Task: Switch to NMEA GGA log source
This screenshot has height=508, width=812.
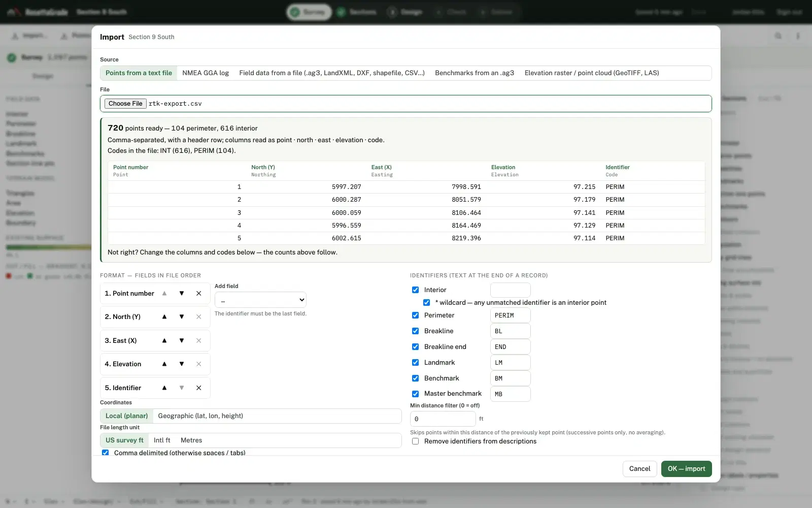Action: click(206, 73)
